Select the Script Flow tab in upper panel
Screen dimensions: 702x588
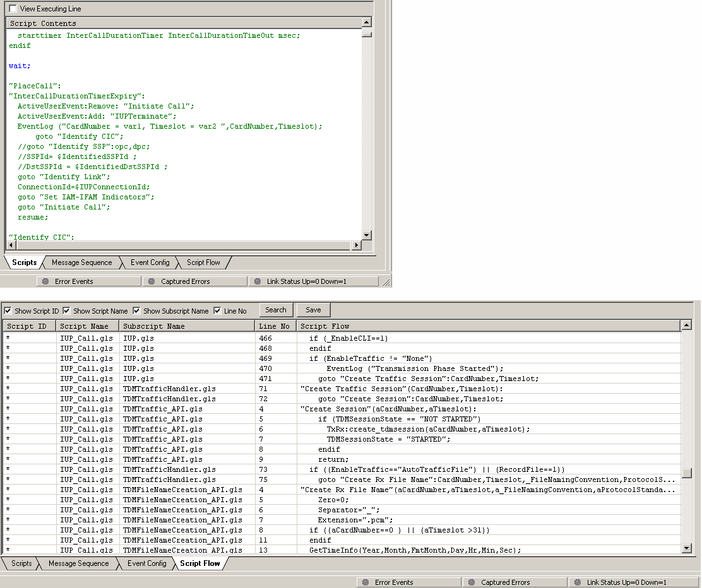point(203,262)
